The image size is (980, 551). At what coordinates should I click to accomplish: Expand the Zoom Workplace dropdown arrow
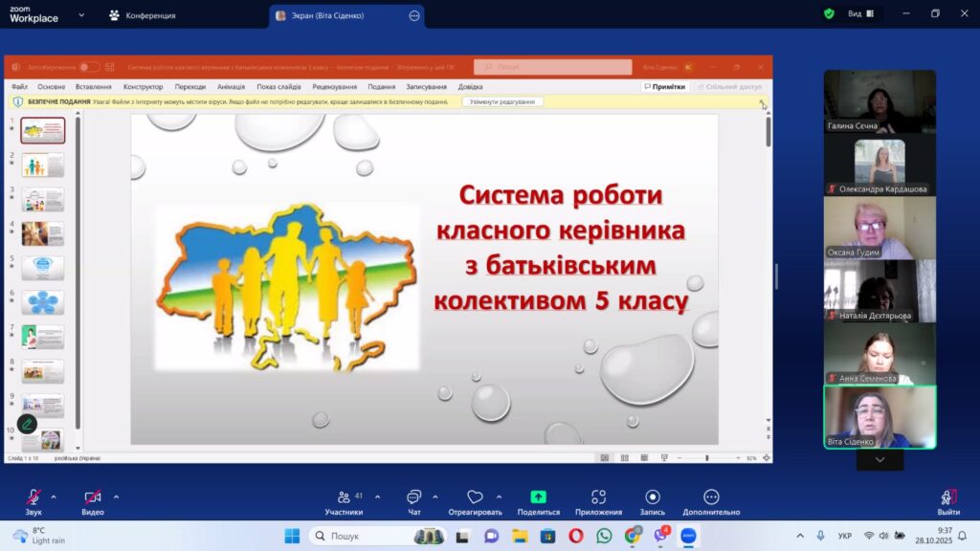(x=81, y=15)
